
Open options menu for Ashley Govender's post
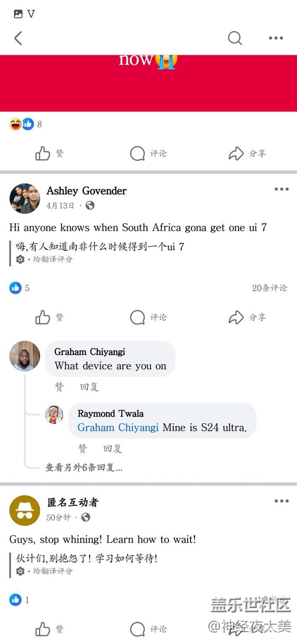281,189
